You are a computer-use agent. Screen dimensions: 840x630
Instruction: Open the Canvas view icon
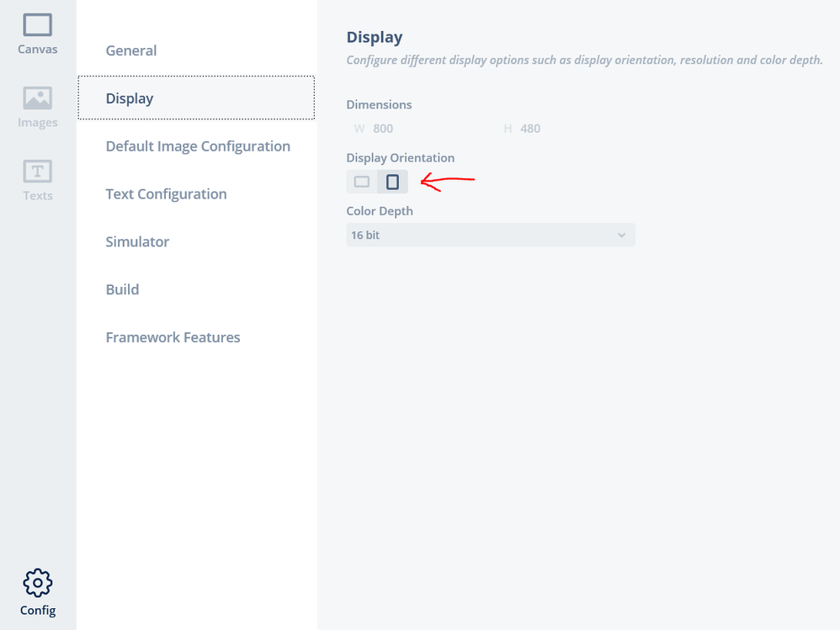[x=38, y=25]
